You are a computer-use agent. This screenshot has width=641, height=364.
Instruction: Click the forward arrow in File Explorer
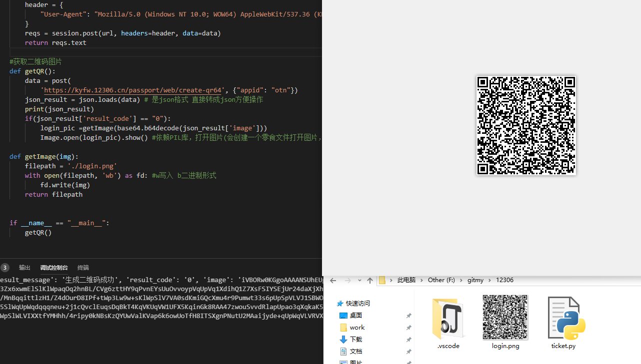[x=347, y=280]
